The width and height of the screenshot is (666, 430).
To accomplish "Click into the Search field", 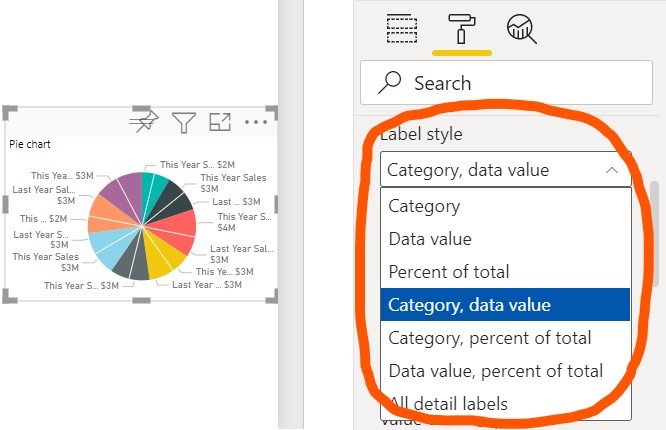I will (506, 82).
